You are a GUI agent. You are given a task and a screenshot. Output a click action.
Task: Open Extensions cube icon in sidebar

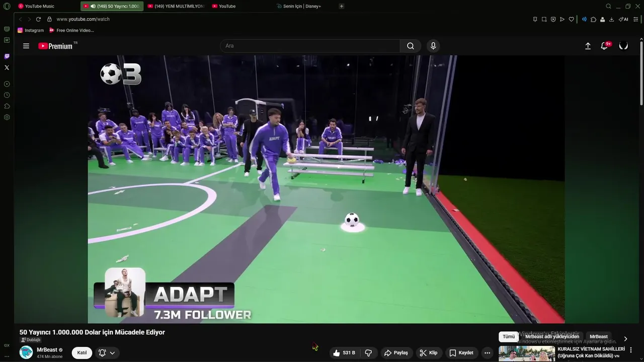7,106
